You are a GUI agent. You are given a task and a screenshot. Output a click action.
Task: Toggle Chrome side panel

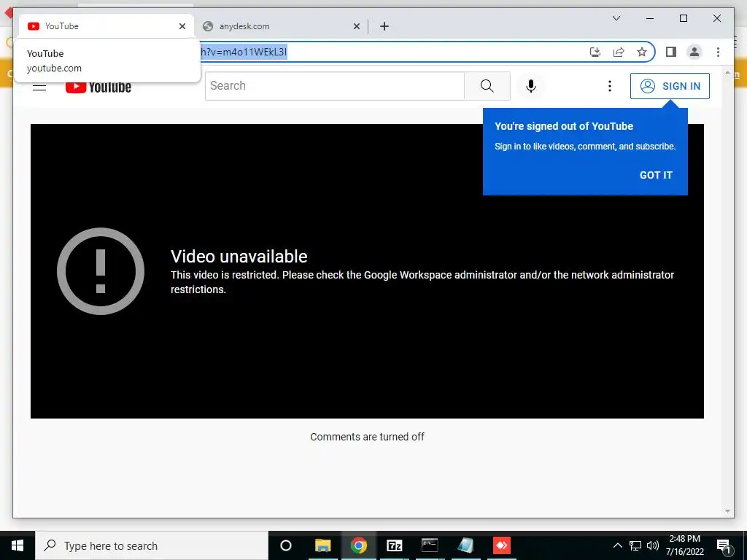pos(671,52)
